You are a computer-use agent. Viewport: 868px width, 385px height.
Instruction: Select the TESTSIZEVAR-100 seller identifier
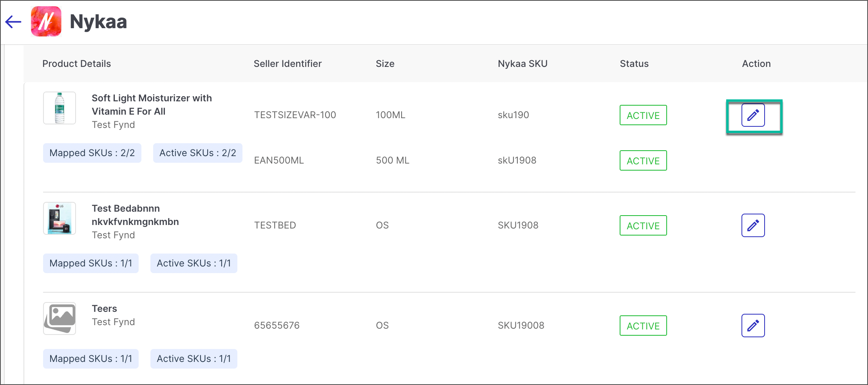295,115
